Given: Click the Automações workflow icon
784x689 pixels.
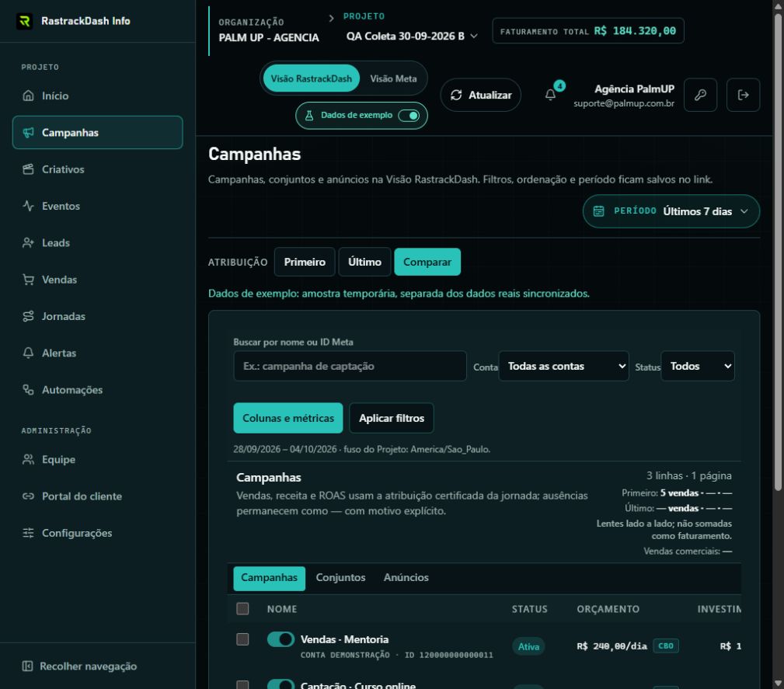Looking at the screenshot, I should click(29, 389).
